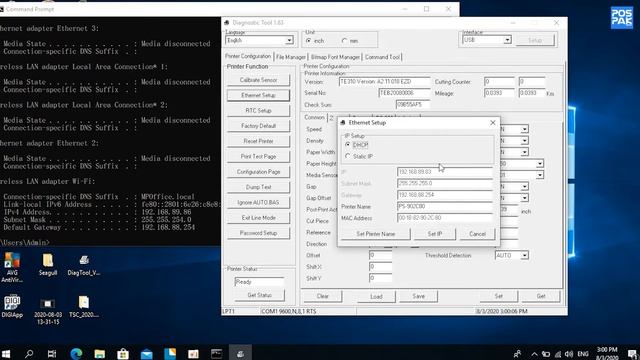This screenshot has height=360, width=640.
Task: Open the AVG AntiVirus desktop icon
Action: [x=12, y=267]
